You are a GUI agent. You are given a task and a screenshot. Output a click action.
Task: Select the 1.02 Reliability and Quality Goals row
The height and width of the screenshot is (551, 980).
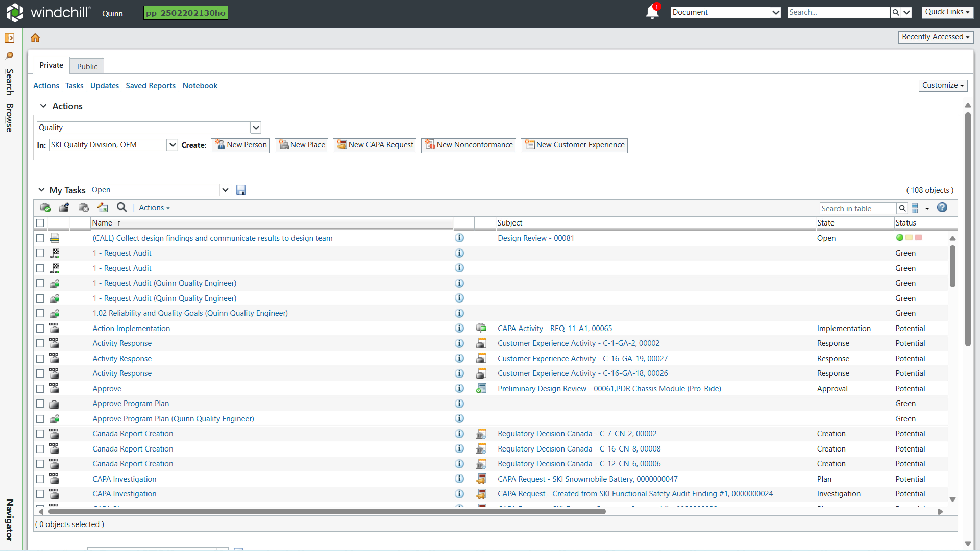coord(40,313)
